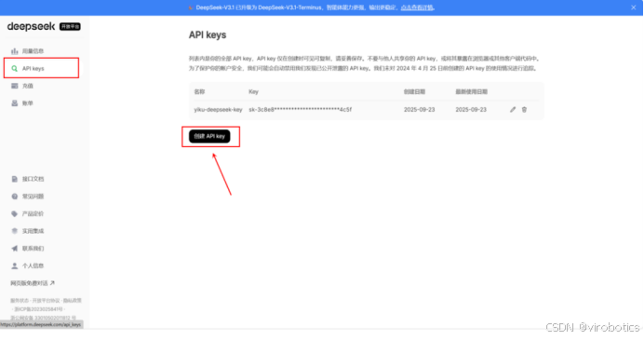Close the blue DeepSeek-V3.1 announcement banner
This screenshot has height=340, width=644.
click(x=634, y=7)
